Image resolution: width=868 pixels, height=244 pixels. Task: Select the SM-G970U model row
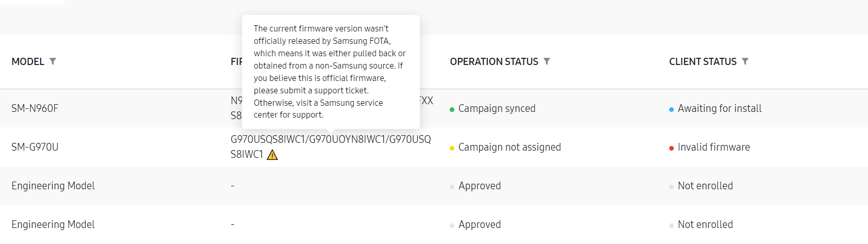pos(434,147)
